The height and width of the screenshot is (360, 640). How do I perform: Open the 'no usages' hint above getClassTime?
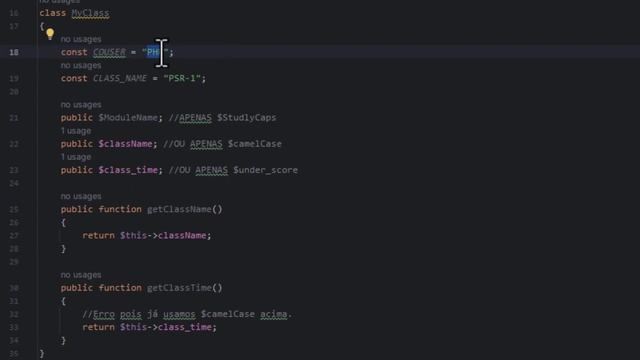[x=81, y=275]
